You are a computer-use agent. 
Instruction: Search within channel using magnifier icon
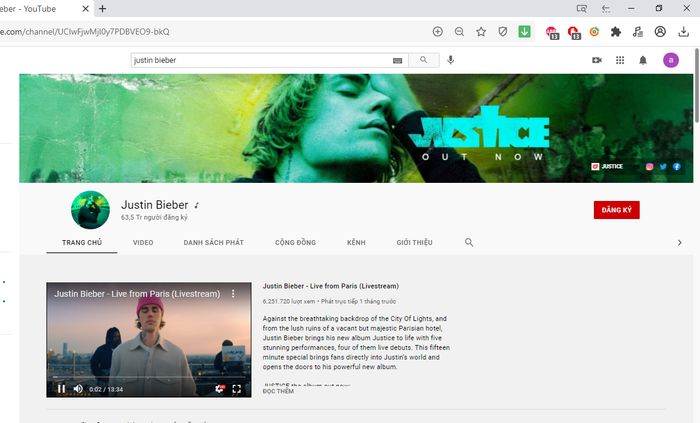tap(469, 242)
